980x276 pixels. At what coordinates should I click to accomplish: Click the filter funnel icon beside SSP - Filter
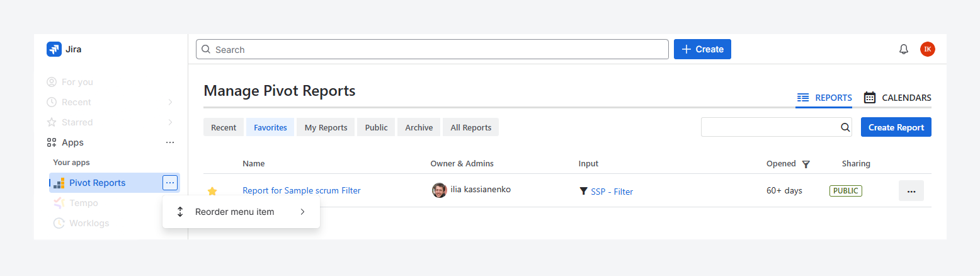583,191
